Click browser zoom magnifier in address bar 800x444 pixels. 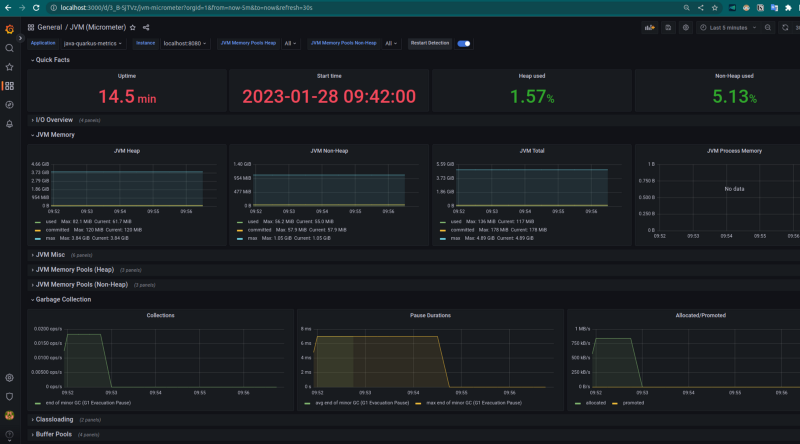point(686,8)
